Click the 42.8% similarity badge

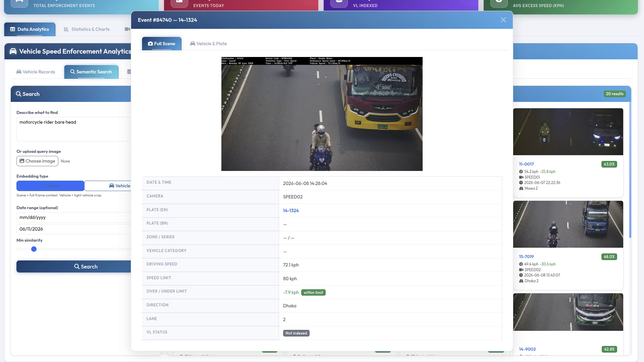coord(609,349)
